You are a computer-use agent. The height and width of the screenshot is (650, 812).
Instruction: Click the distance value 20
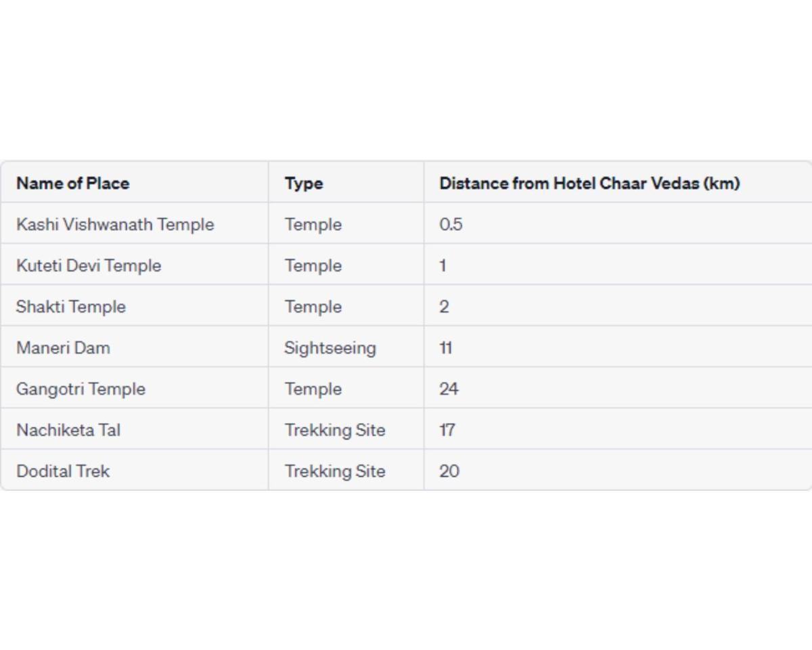click(449, 471)
